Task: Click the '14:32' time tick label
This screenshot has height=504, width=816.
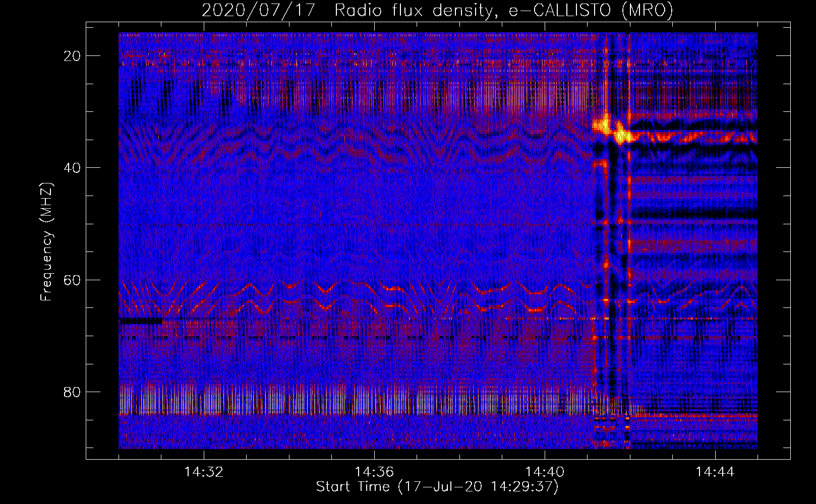Action: 204,472
